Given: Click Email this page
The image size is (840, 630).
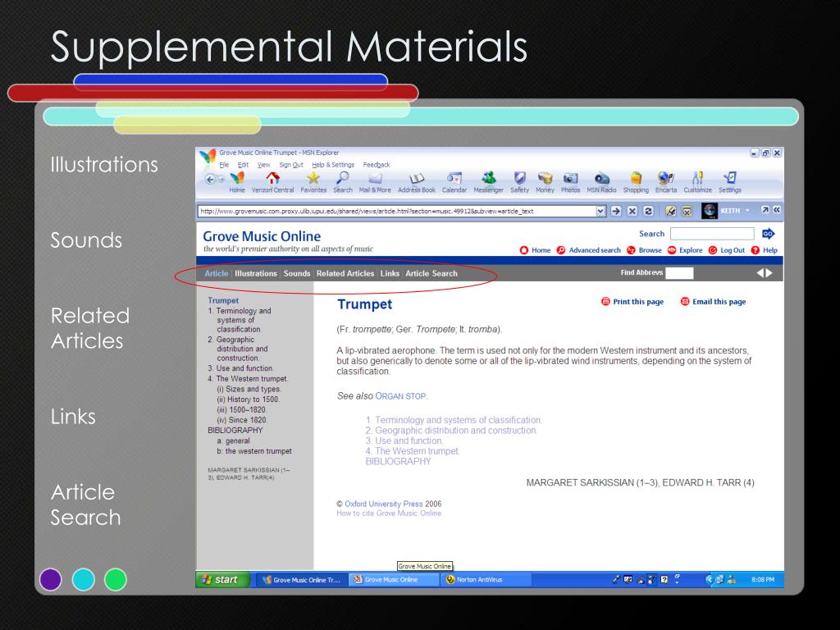Looking at the screenshot, I should 713,302.
